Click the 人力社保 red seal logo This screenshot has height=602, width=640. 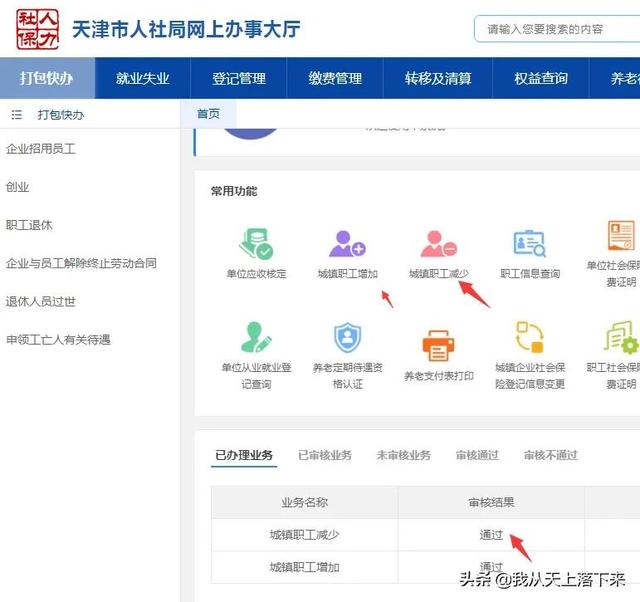coord(38,29)
